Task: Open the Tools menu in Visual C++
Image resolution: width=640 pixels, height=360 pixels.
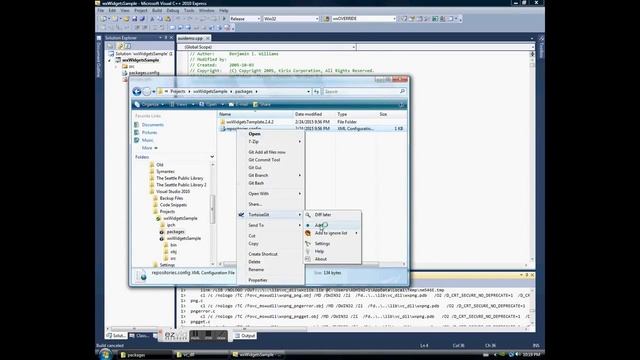Action: [x=189, y=11]
